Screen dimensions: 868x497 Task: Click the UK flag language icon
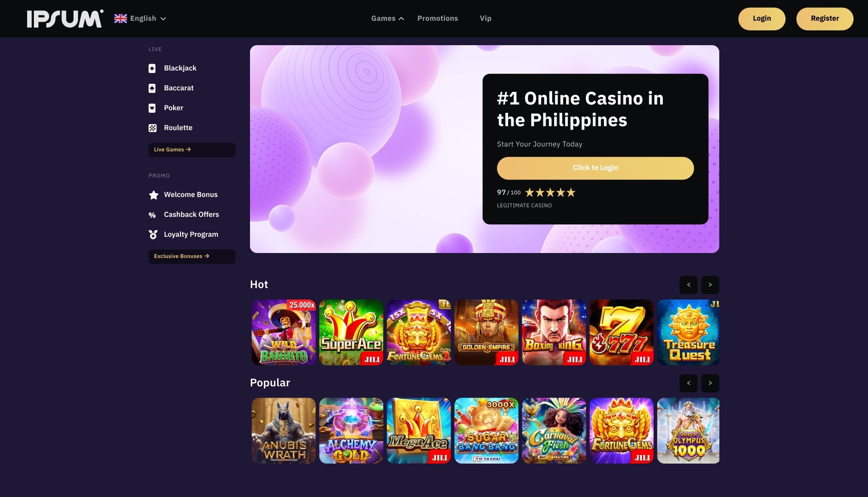click(x=121, y=19)
